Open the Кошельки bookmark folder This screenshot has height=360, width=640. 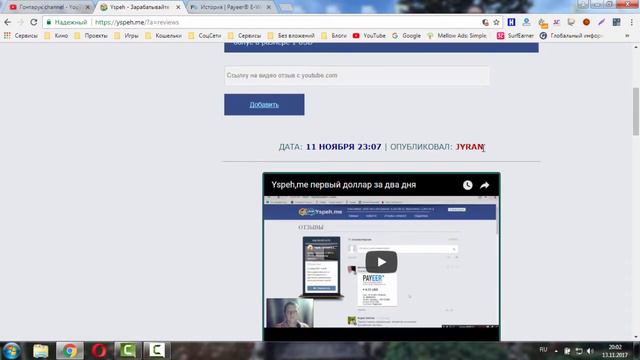pyautogui.click(x=164, y=36)
